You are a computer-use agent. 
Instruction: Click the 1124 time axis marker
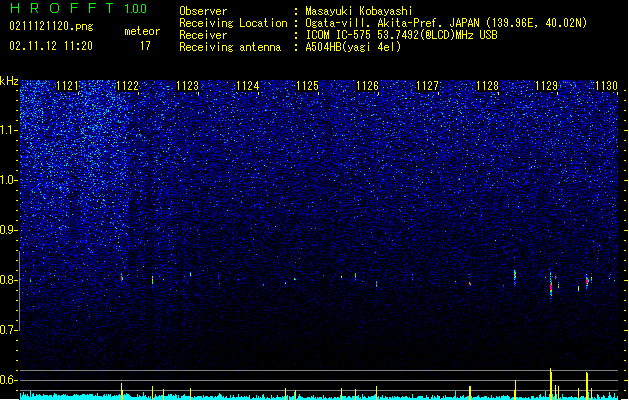pos(248,86)
